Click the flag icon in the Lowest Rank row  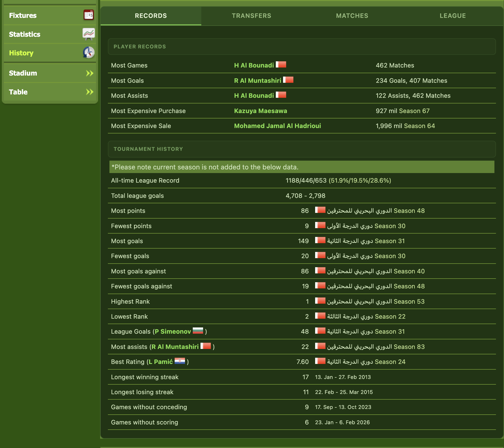[x=320, y=316]
